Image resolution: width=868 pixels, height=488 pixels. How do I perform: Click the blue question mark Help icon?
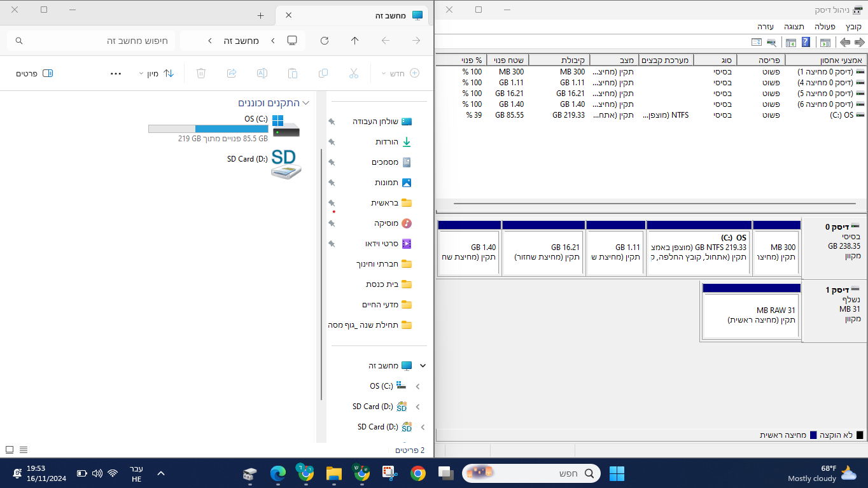(806, 42)
